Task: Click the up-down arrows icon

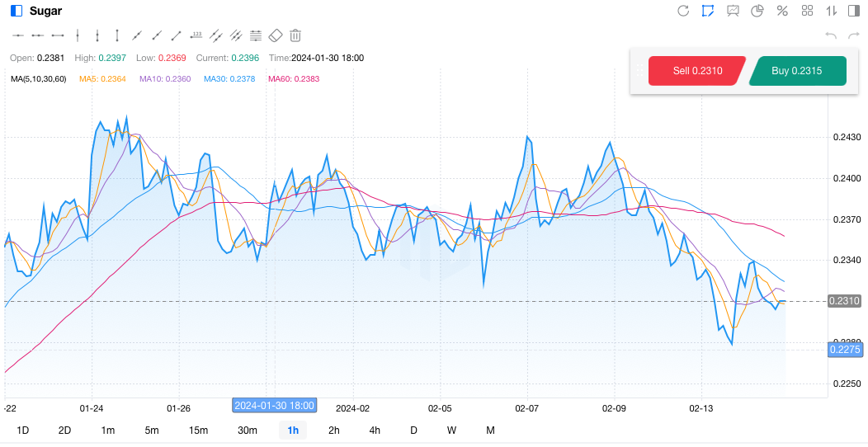Action: (831, 11)
